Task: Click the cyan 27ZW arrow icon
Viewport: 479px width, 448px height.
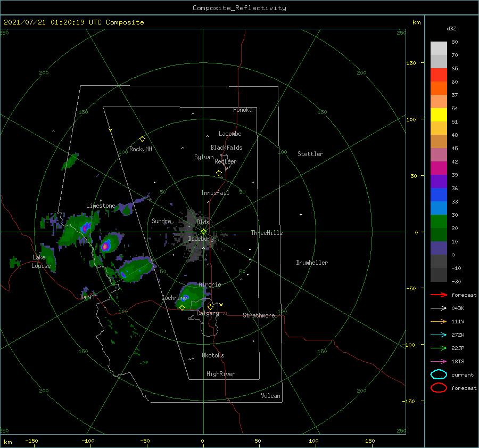Action: pyautogui.click(x=439, y=335)
